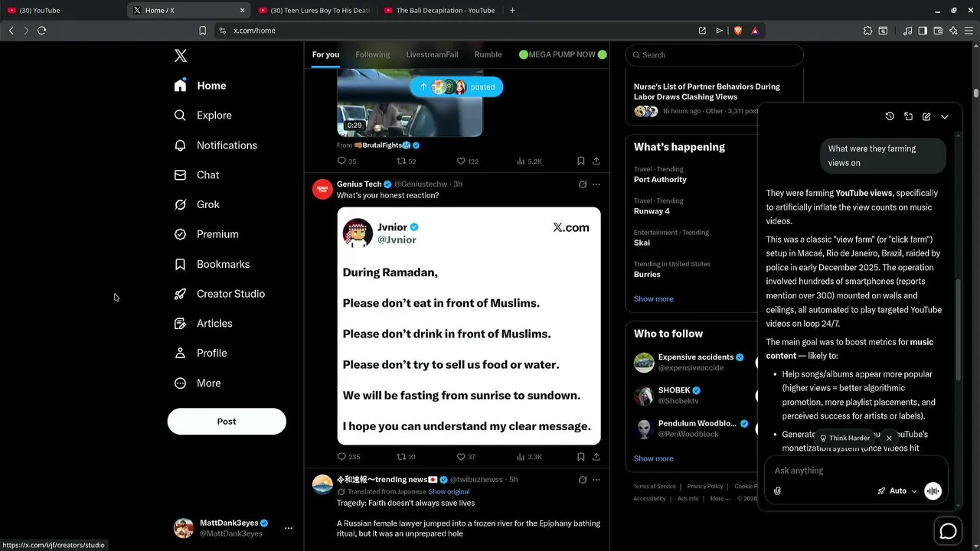
Task: Click the Articles icon in the sidebar
Action: [x=180, y=324]
